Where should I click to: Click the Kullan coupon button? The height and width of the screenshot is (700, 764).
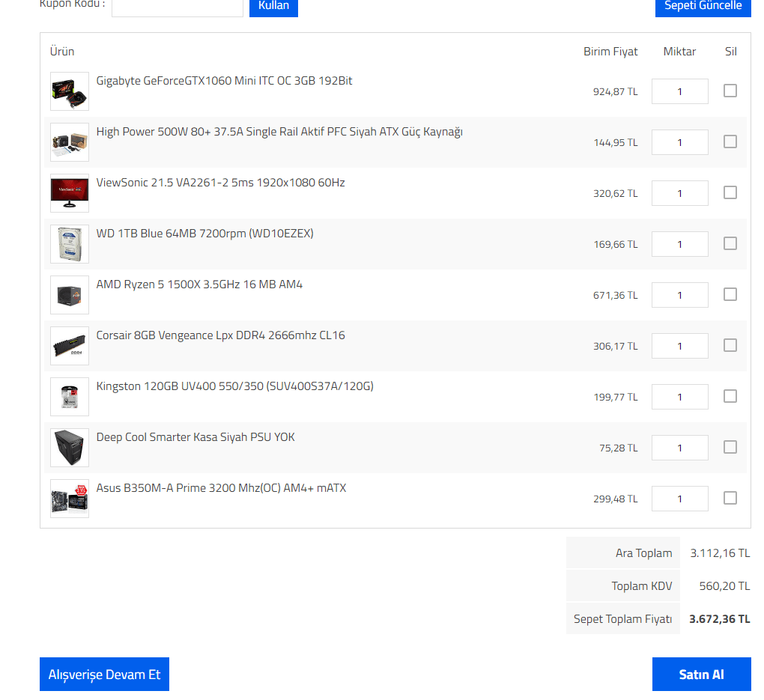click(x=273, y=7)
